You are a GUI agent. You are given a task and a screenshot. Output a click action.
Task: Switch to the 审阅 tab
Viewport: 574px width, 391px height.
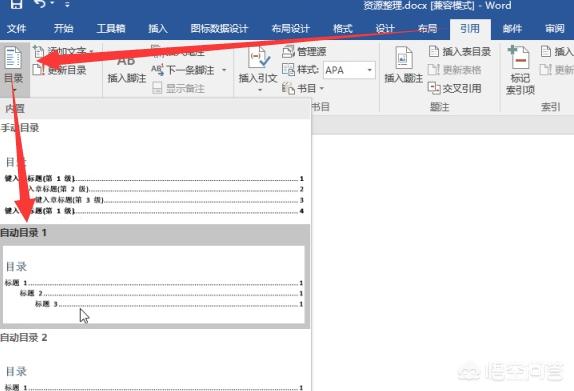555,29
